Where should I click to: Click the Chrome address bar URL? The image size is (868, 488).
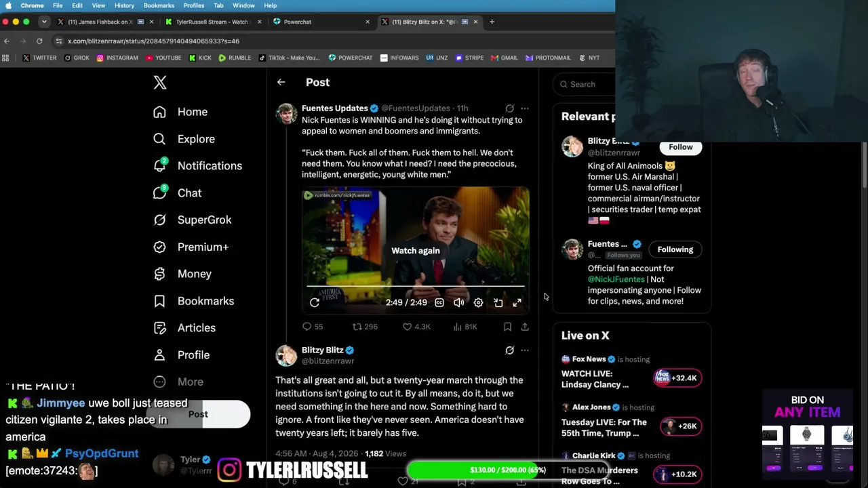(153, 41)
